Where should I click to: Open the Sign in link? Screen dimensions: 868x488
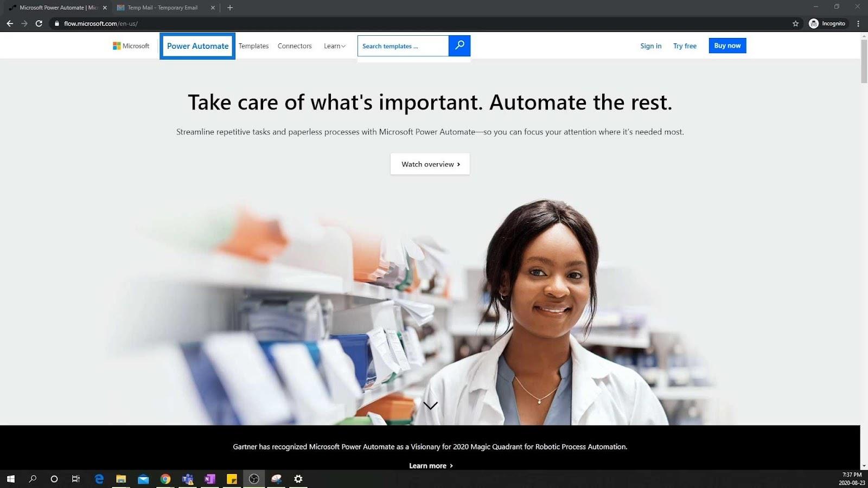[x=650, y=46]
